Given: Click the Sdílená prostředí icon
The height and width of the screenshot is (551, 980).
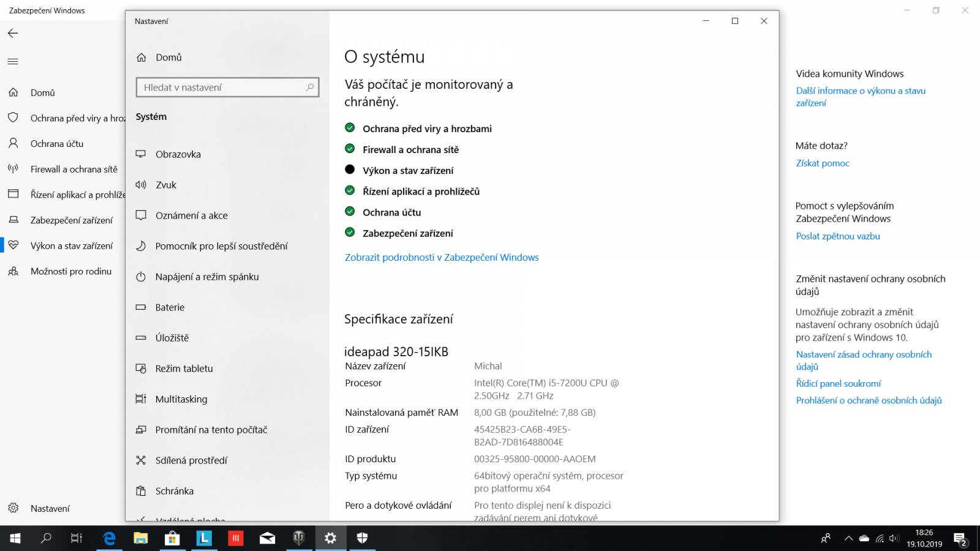Looking at the screenshot, I should (141, 460).
